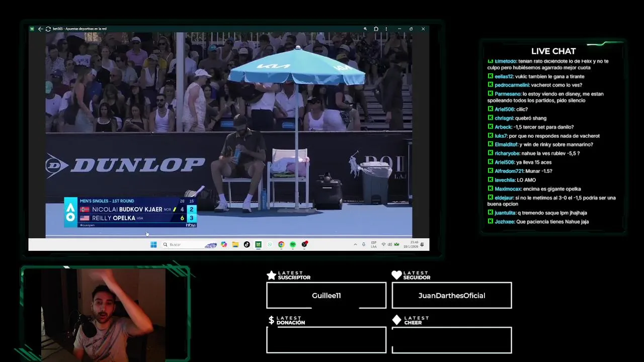
Task: Click the streamer webcam feed
Action: [x=104, y=315]
